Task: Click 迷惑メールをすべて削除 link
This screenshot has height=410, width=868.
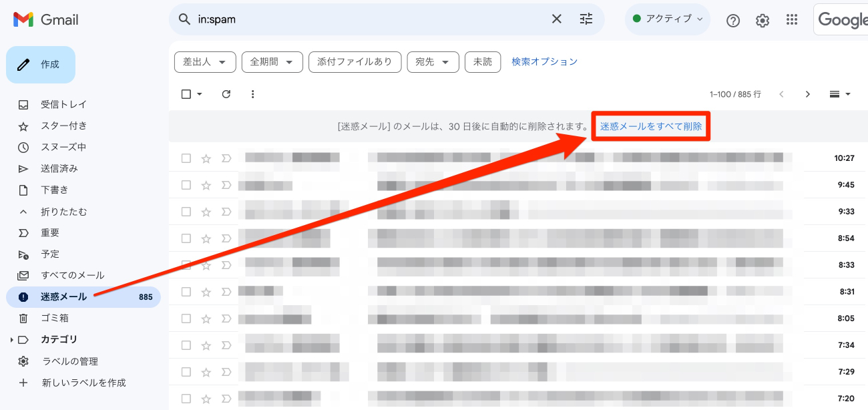Action: [x=650, y=126]
